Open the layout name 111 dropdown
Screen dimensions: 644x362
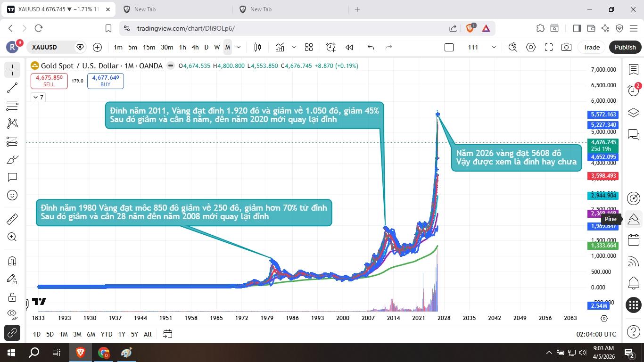494,47
